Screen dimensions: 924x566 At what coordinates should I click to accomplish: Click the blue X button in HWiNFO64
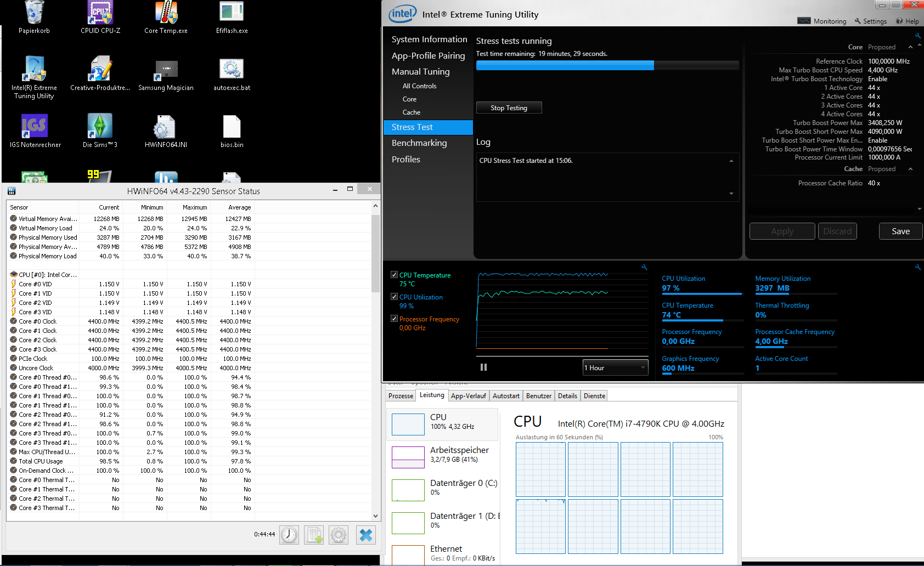(365, 535)
